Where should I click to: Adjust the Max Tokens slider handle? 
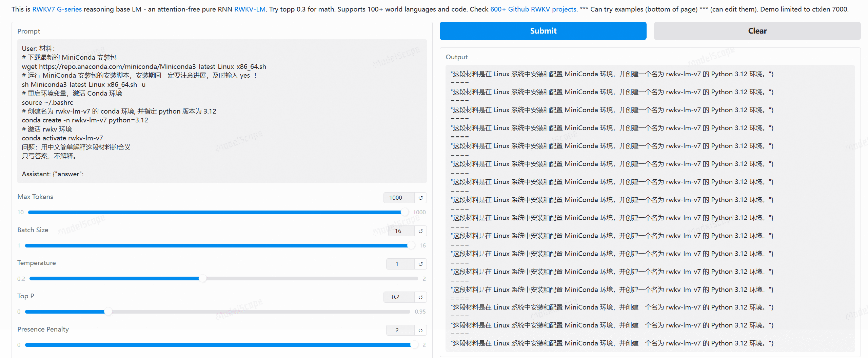(405, 212)
